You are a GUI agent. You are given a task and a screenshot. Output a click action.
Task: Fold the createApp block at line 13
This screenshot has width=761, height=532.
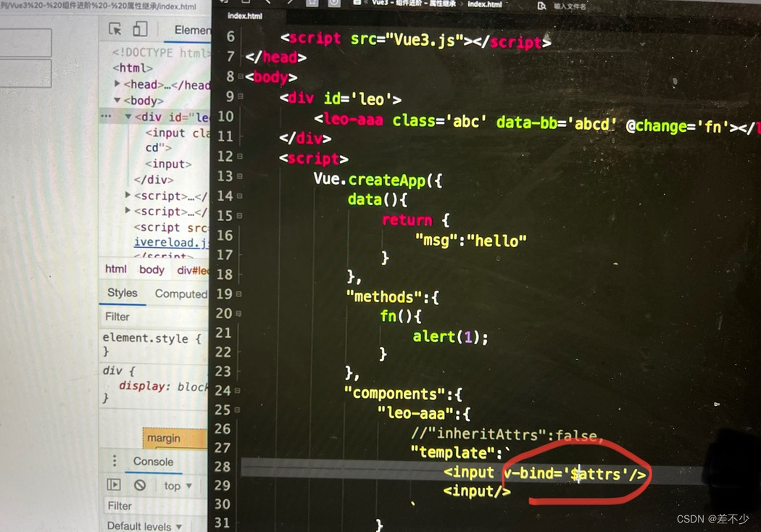(240, 176)
